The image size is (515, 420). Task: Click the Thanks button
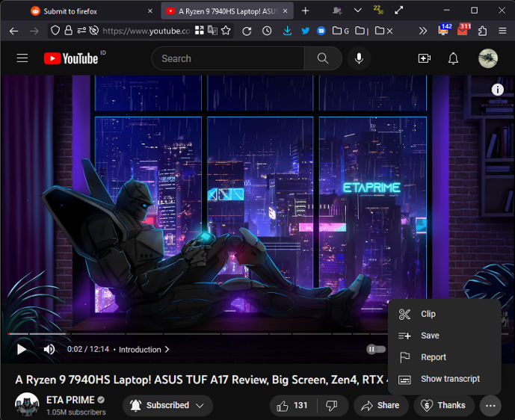pyautogui.click(x=445, y=406)
